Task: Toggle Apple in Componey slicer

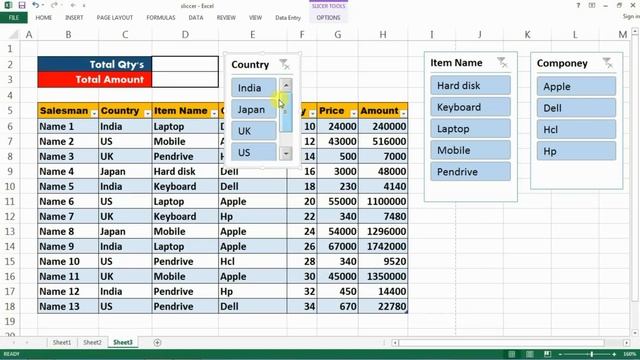Action: tap(576, 87)
